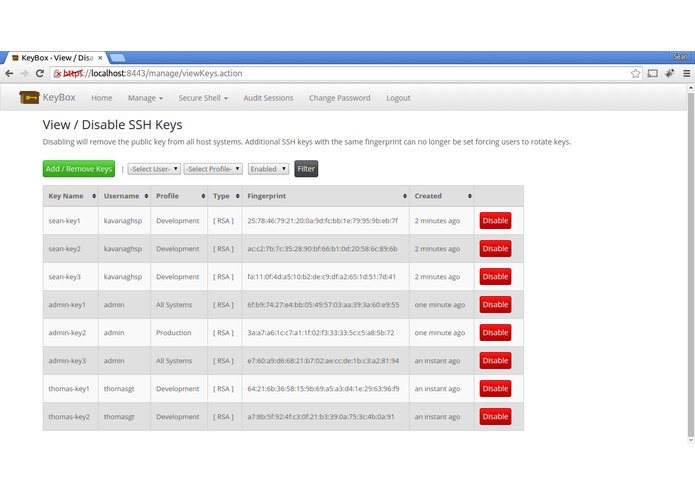Expand the Manage menu
Image resolution: width=695 pixels, height=494 pixels.
(x=145, y=98)
